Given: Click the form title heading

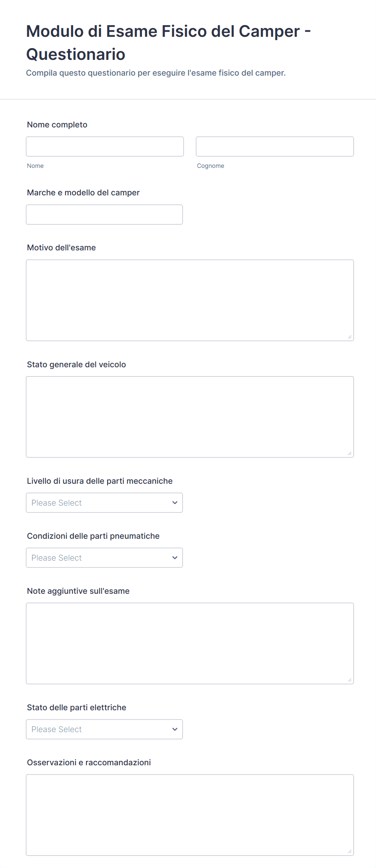Looking at the screenshot, I should tap(168, 42).
